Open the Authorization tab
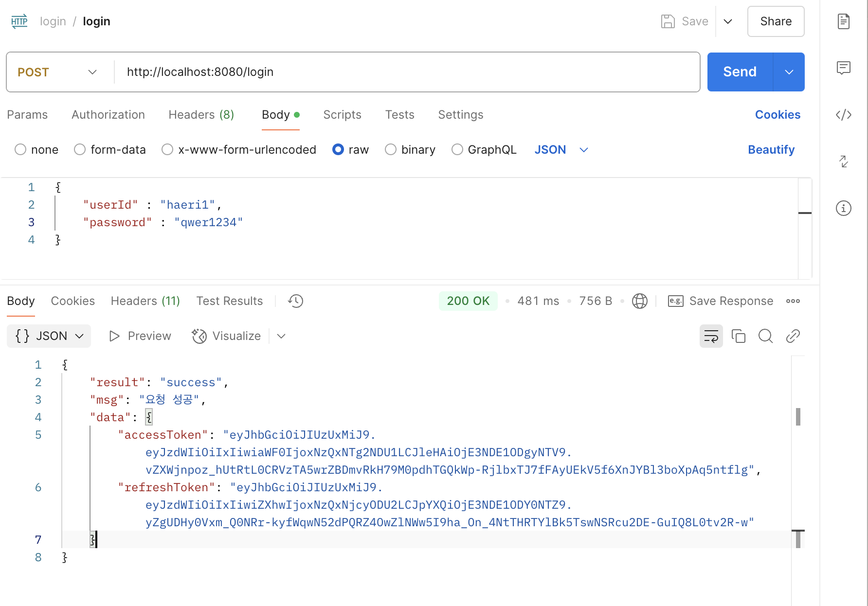The height and width of the screenshot is (606, 868). 108,115
